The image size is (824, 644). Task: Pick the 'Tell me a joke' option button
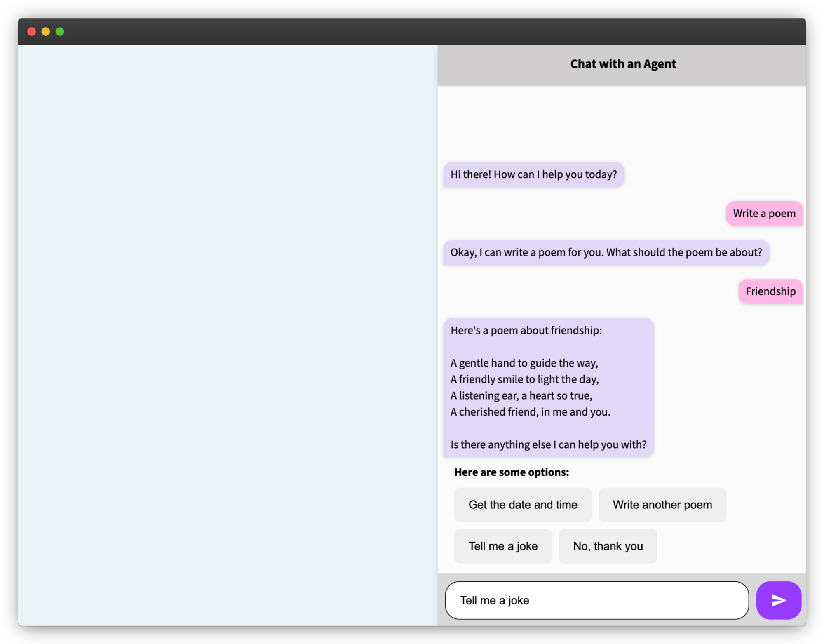[502, 546]
